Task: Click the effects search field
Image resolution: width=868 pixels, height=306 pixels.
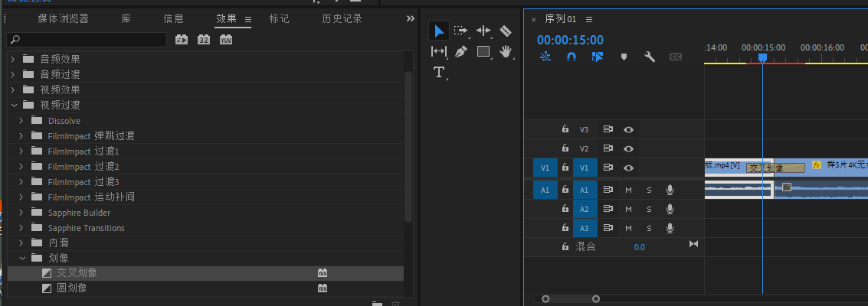Action: click(x=87, y=40)
